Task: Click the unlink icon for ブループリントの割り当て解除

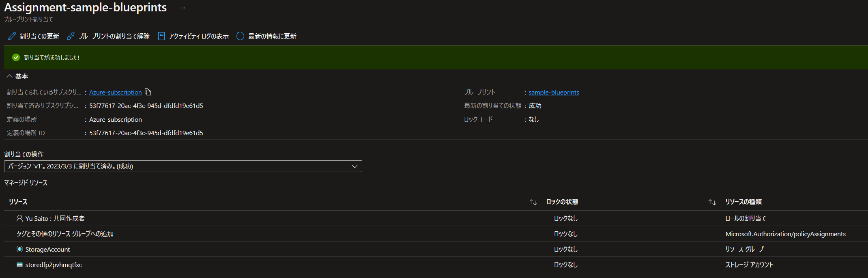Action: (x=71, y=36)
